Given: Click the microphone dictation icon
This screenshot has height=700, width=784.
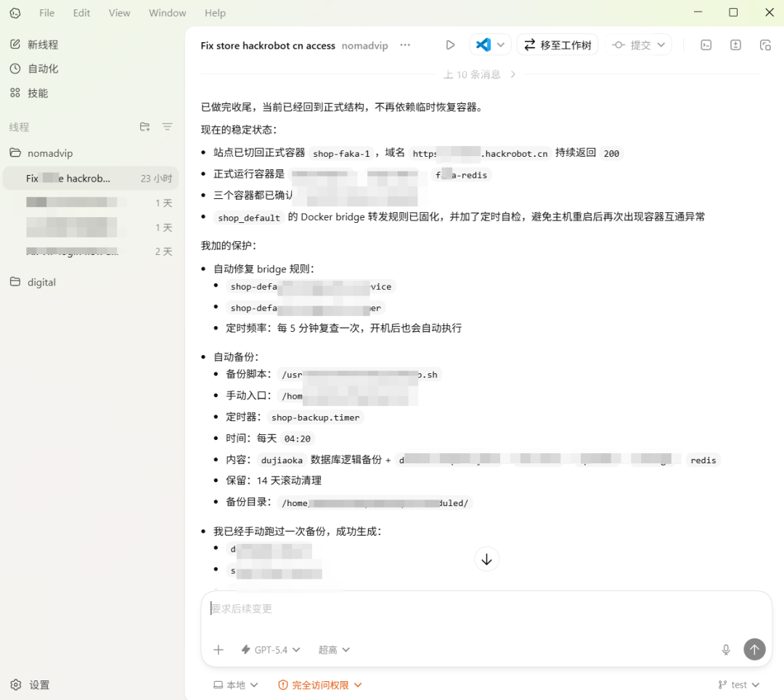Looking at the screenshot, I should pyautogui.click(x=726, y=649).
